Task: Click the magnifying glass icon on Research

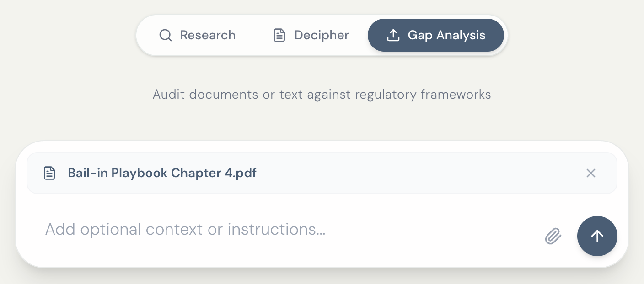Action: click(x=165, y=35)
